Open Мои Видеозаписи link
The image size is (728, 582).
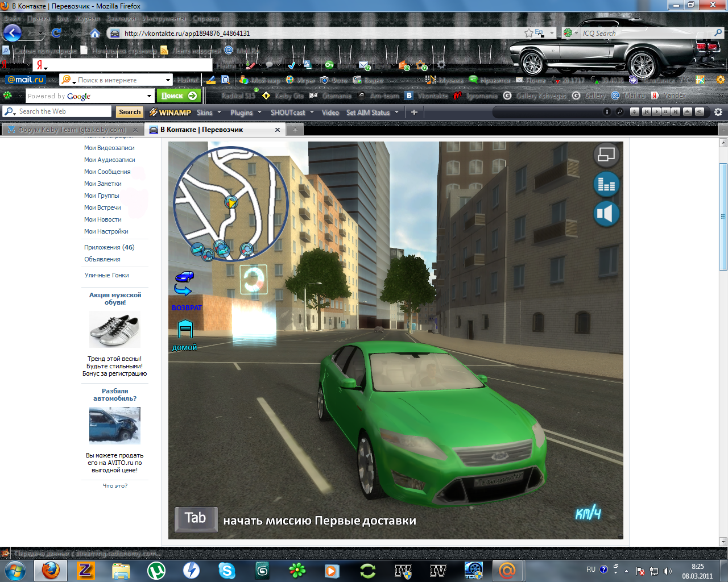109,148
